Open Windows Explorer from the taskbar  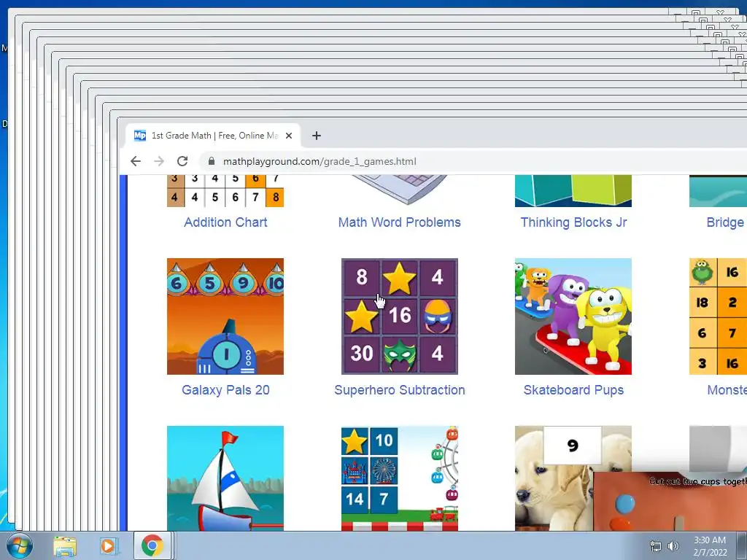tap(65, 545)
